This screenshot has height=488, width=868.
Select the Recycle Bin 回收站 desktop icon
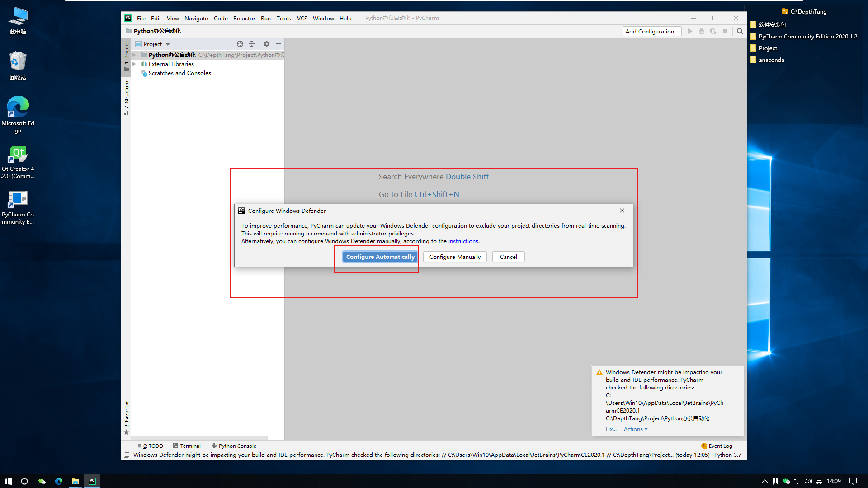tap(18, 66)
